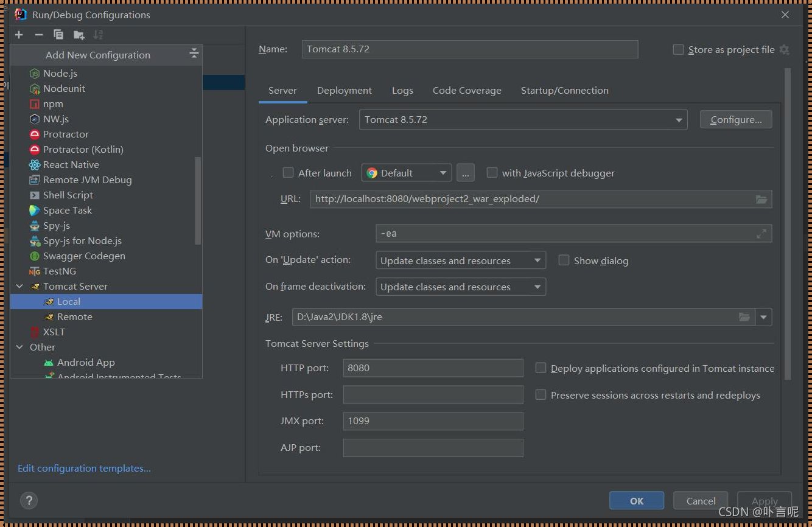Open the Default browser dropdown
Screen dimensions: 812x527
coord(407,173)
